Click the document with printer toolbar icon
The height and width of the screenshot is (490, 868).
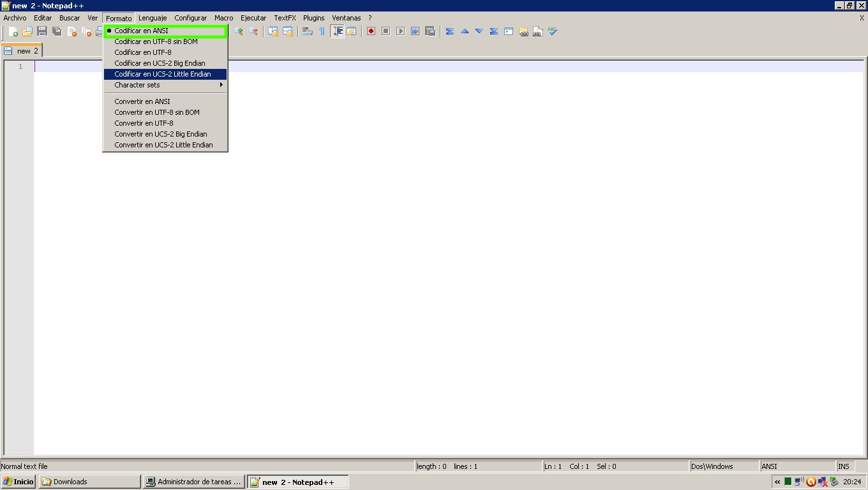(x=538, y=31)
